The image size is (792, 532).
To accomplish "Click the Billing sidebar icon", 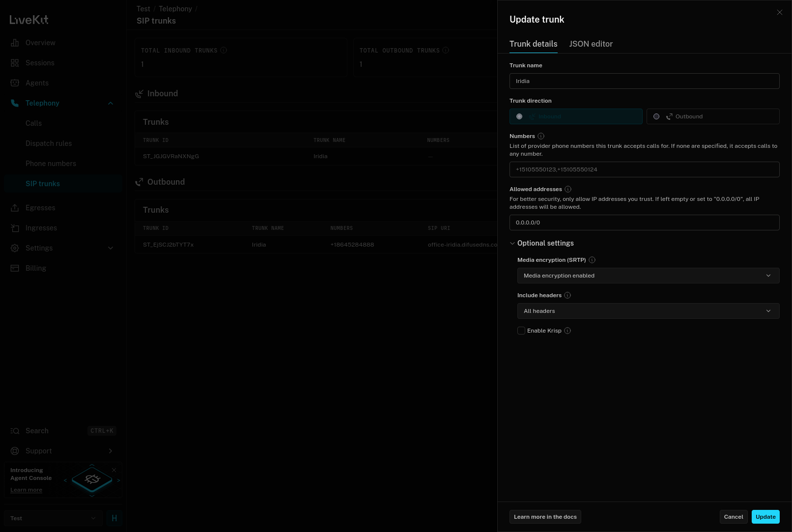I will click(x=15, y=268).
